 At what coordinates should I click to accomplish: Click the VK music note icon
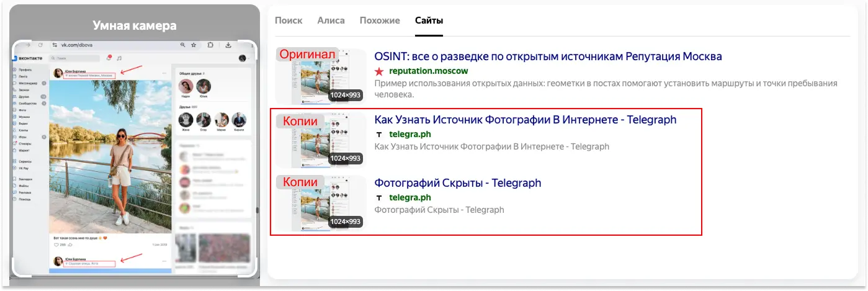click(119, 58)
